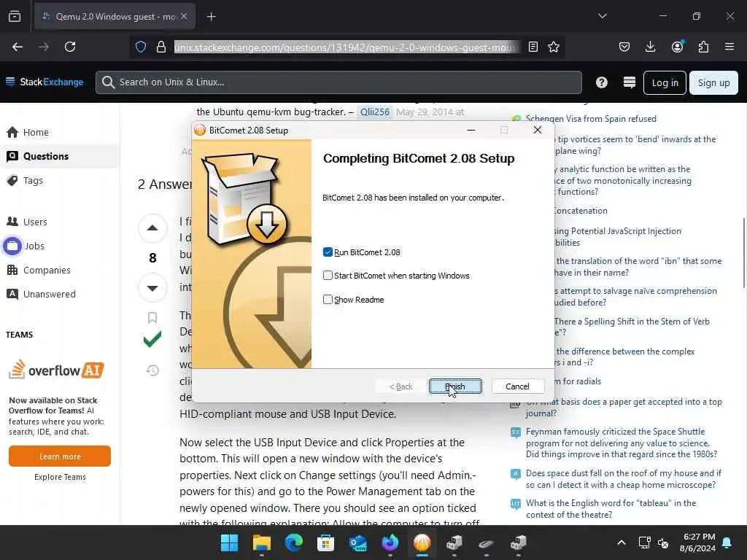
Task: Check the Run BitComet 2.08 checkbox
Action: pyautogui.click(x=328, y=252)
